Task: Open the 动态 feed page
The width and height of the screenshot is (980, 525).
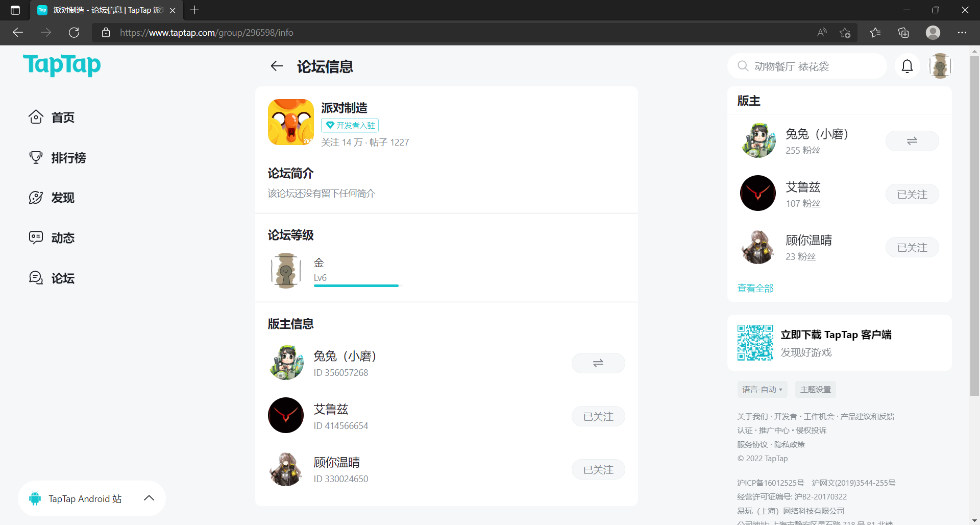Action: (52, 238)
